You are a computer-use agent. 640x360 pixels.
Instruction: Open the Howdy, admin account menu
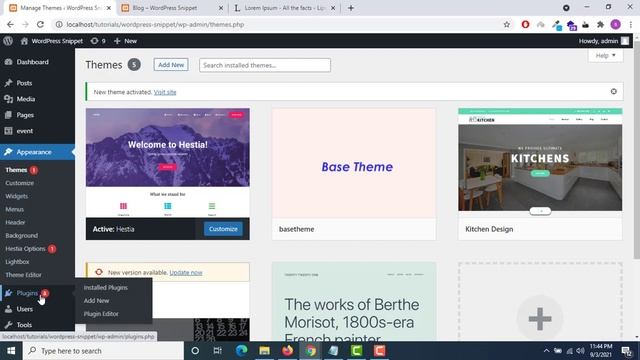pos(604,41)
